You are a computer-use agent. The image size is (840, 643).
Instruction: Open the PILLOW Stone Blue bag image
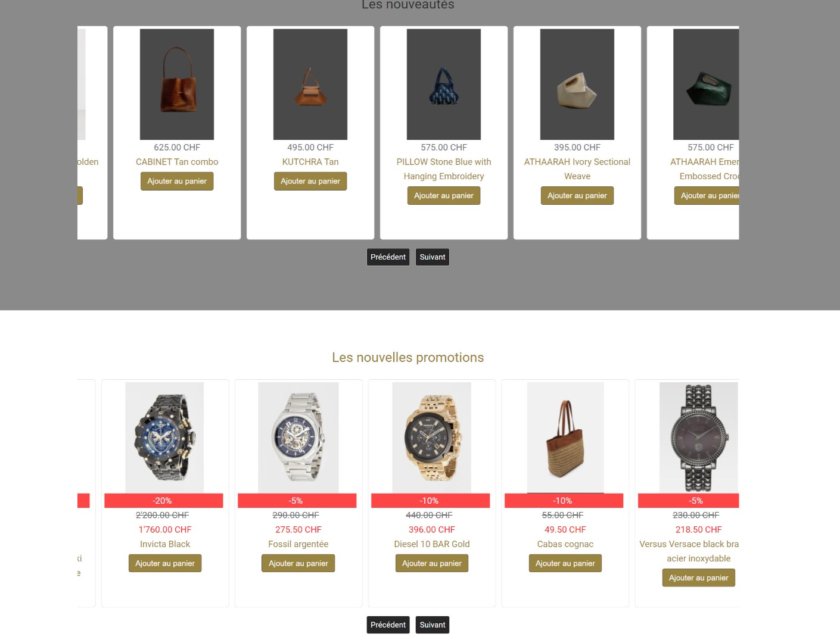point(444,85)
